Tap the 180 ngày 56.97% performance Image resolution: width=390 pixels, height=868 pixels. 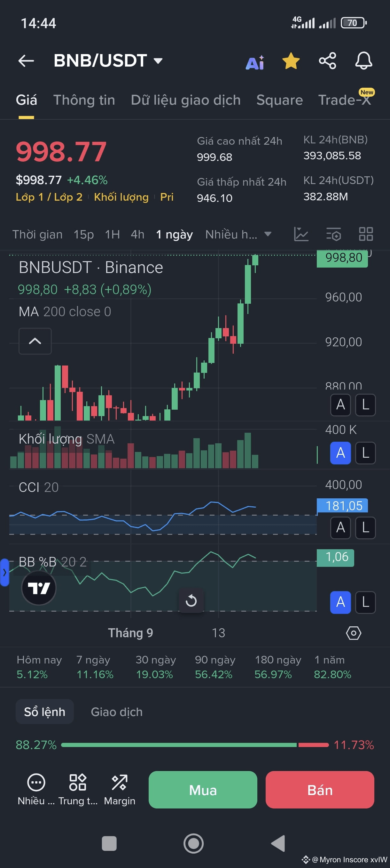(x=278, y=667)
